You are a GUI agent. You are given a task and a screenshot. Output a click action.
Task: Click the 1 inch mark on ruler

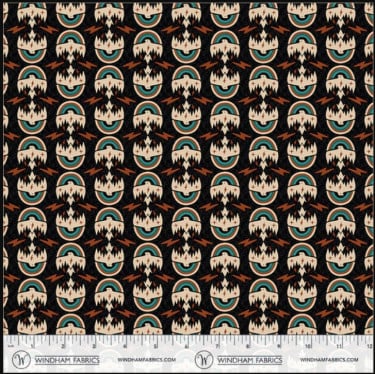point(33,346)
